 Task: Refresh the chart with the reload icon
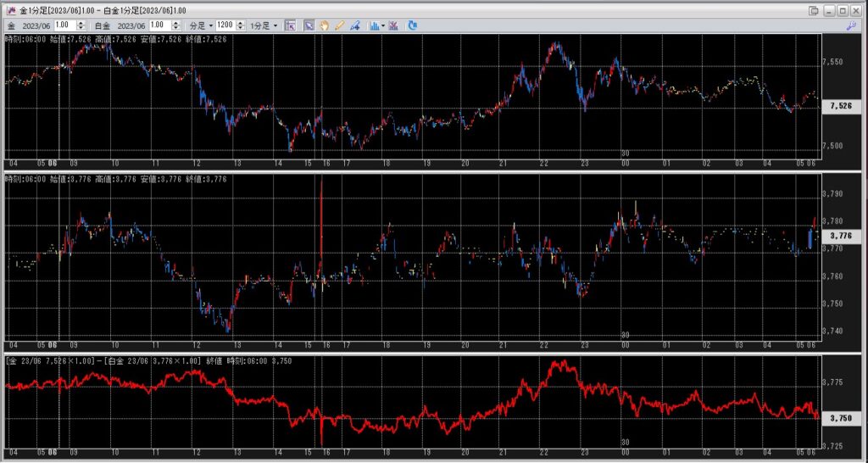413,25
